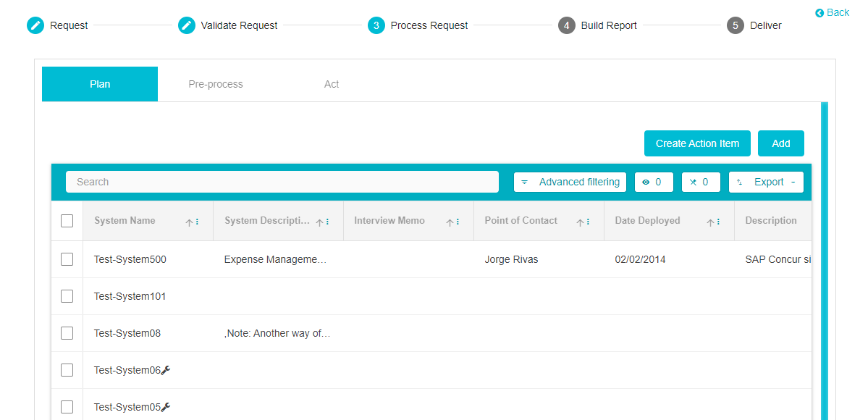This screenshot has width=868, height=420.
Task: Check the Test-System05 row checkbox
Action: pos(67,407)
